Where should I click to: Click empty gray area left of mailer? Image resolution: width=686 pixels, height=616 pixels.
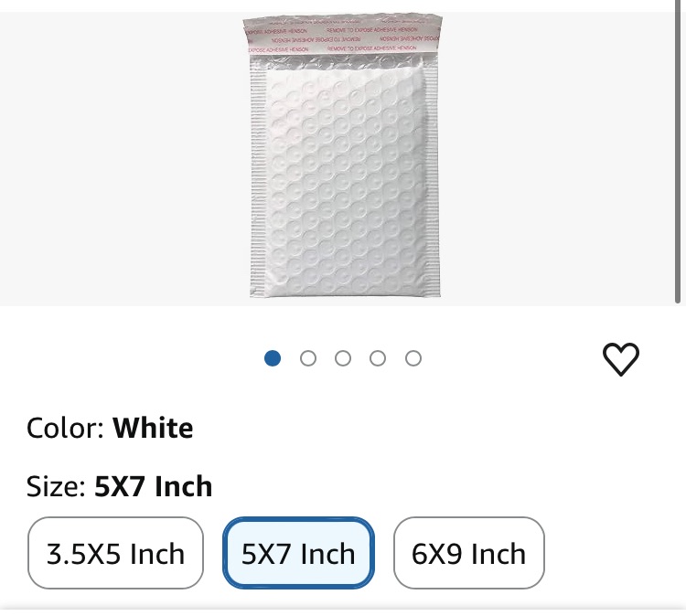[x=123, y=157]
